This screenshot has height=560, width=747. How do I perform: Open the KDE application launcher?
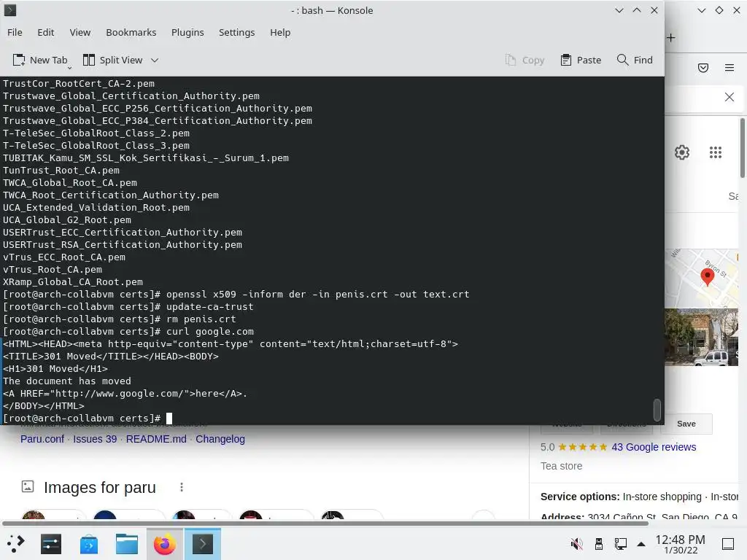16,544
